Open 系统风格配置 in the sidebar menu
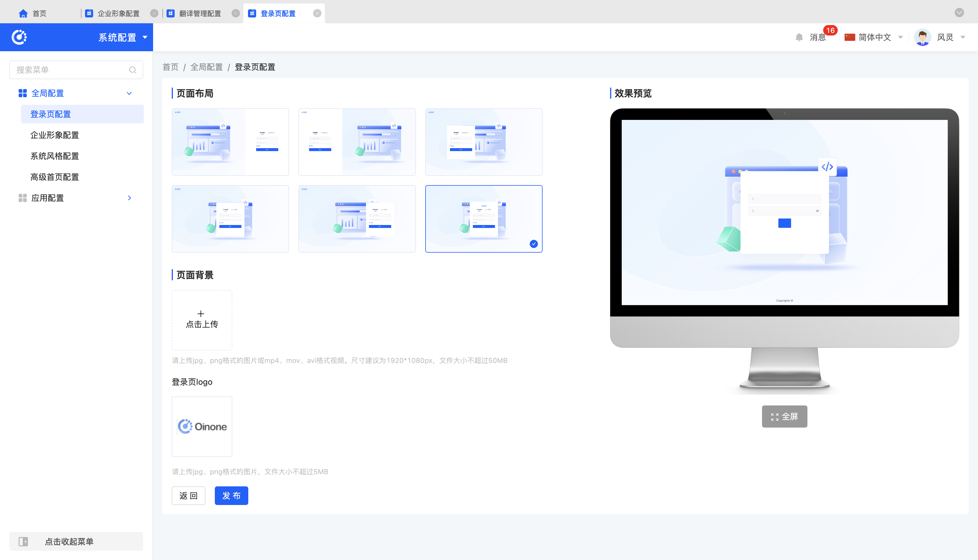 55,156
